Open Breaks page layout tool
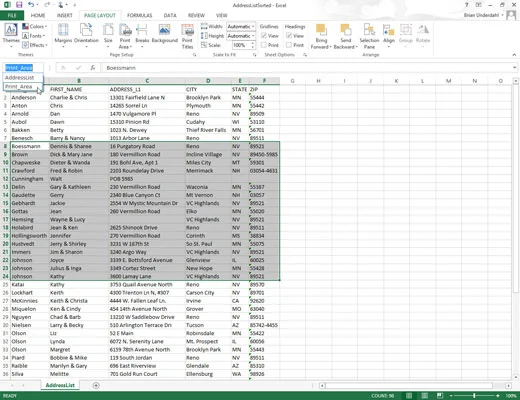 click(x=142, y=35)
